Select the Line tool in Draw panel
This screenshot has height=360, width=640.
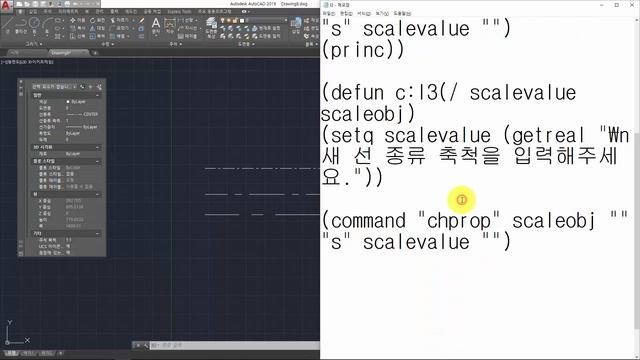pyautogui.click(x=8, y=24)
